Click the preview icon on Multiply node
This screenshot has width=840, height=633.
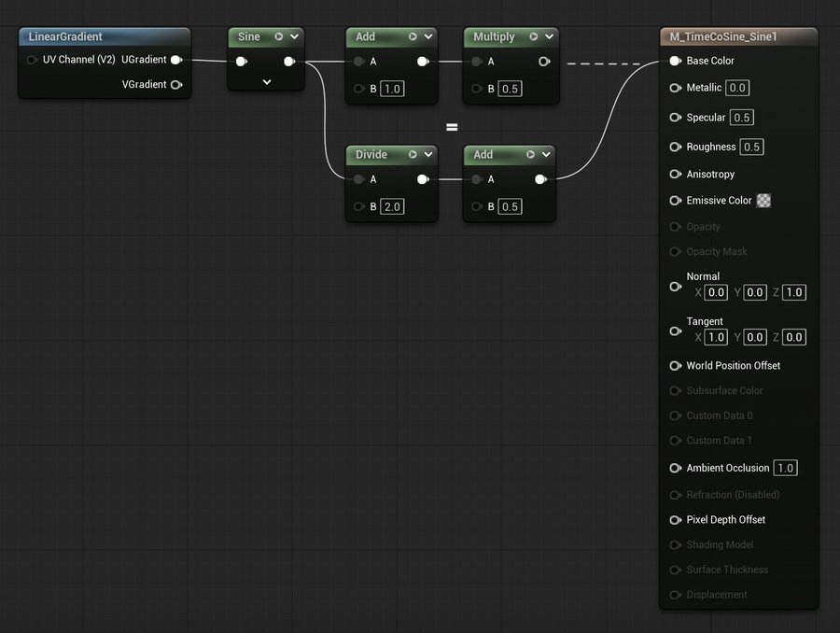pyautogui.click(x=534, y=37)
